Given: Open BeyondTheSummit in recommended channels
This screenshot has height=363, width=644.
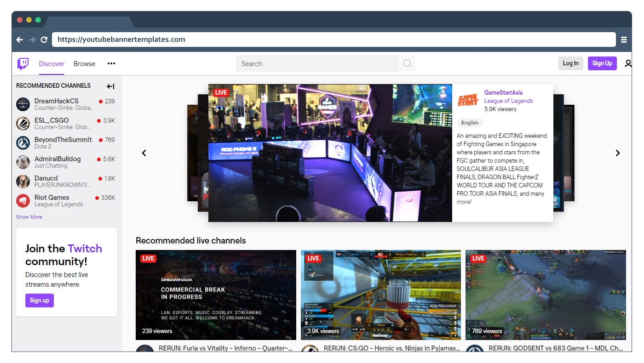Looking at the screenshot, I should coord(66,143).
